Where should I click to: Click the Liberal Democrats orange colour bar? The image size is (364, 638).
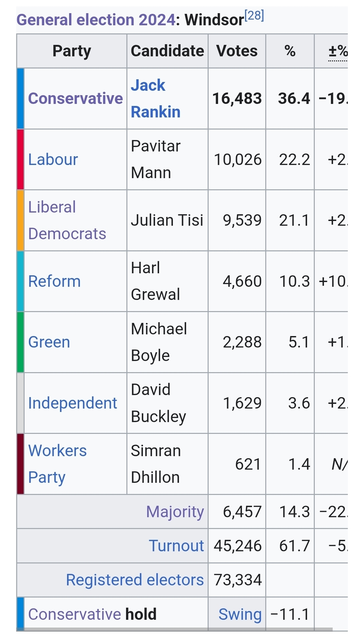[x=21, y=220]
